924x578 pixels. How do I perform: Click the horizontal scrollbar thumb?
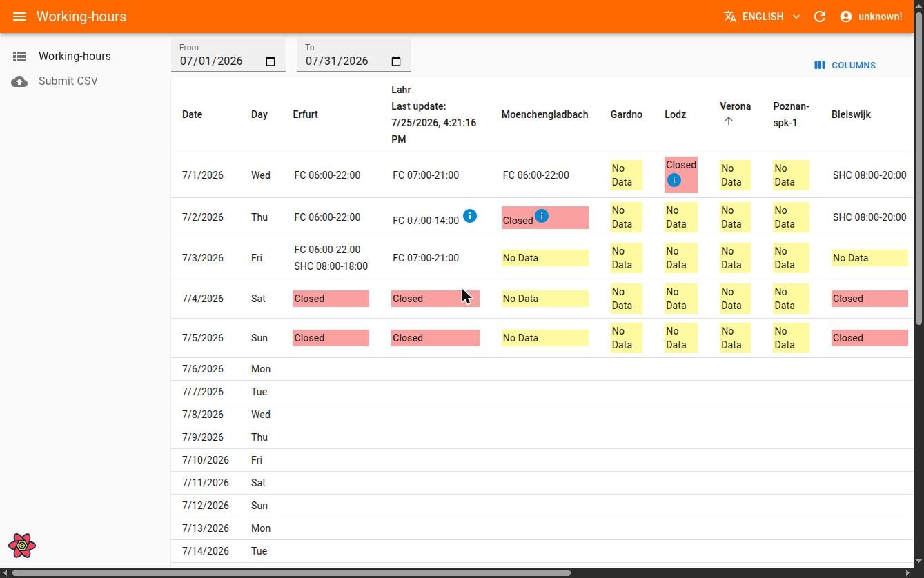click(292, 572)
